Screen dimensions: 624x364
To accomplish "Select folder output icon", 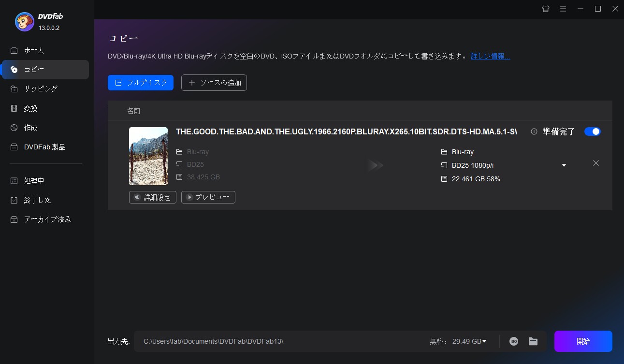I will pyautogui.click(x=533, y=341).
